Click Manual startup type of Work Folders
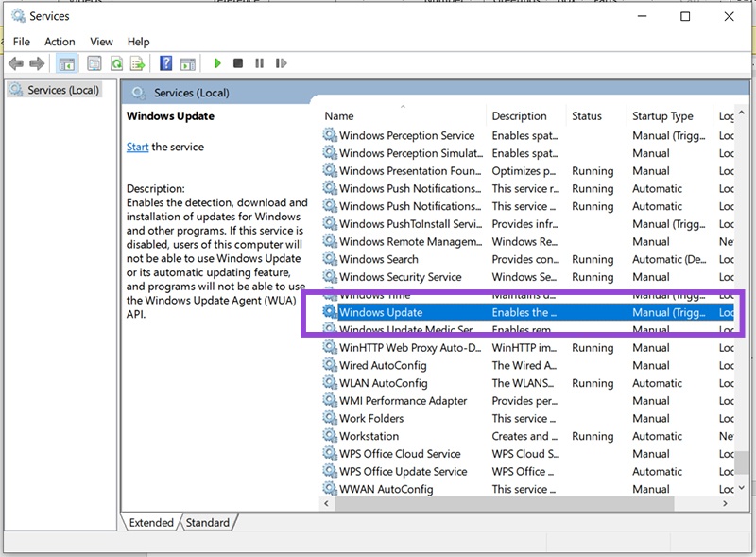This screenshot has height=557, width=756. coord(651,418)
